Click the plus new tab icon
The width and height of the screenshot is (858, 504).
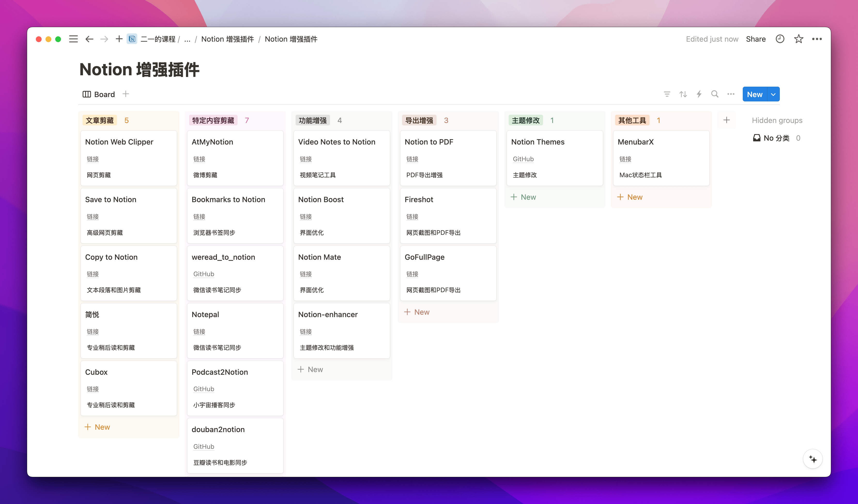[119, 39]
